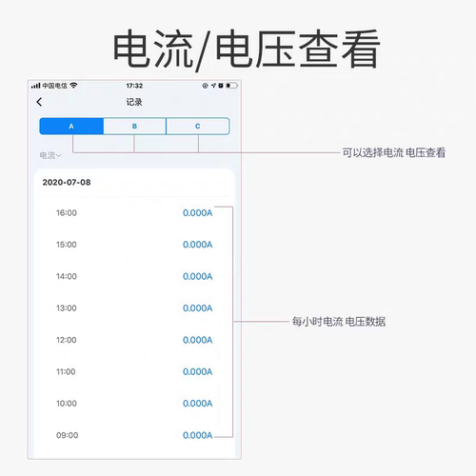Click the 0.000A value for 16:00
The image size is (476, 476).
(x=197, y=212)
